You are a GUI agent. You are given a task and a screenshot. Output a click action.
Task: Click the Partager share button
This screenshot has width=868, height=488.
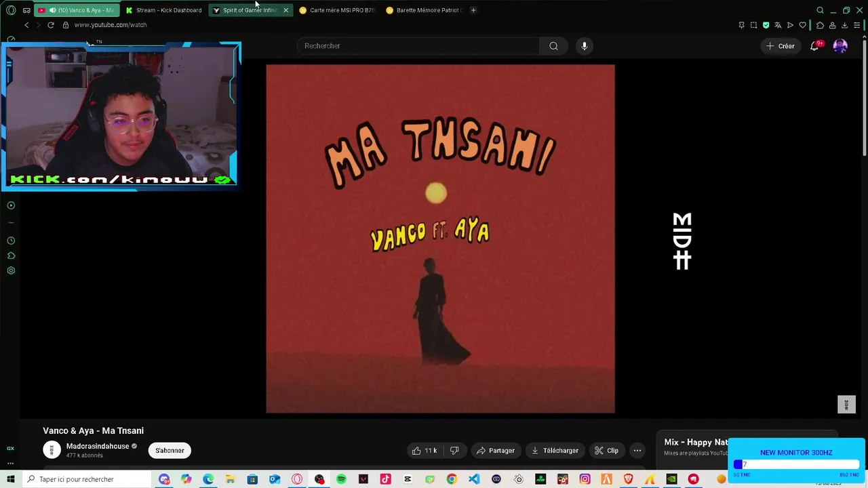496,450
